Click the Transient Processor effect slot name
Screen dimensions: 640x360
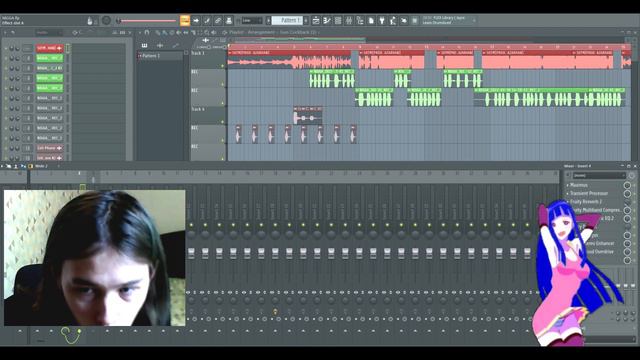(589, 193)
